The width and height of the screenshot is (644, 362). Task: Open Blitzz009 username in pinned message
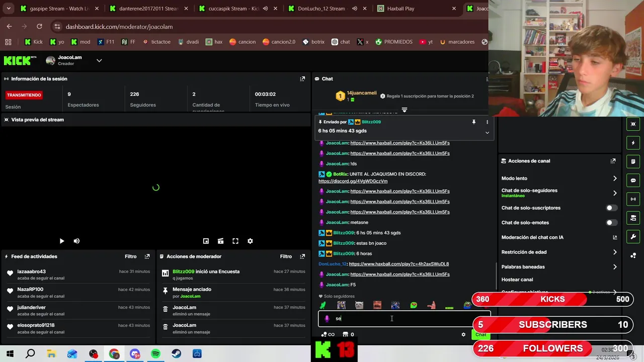pyautogui.click(x=371, y=122)
